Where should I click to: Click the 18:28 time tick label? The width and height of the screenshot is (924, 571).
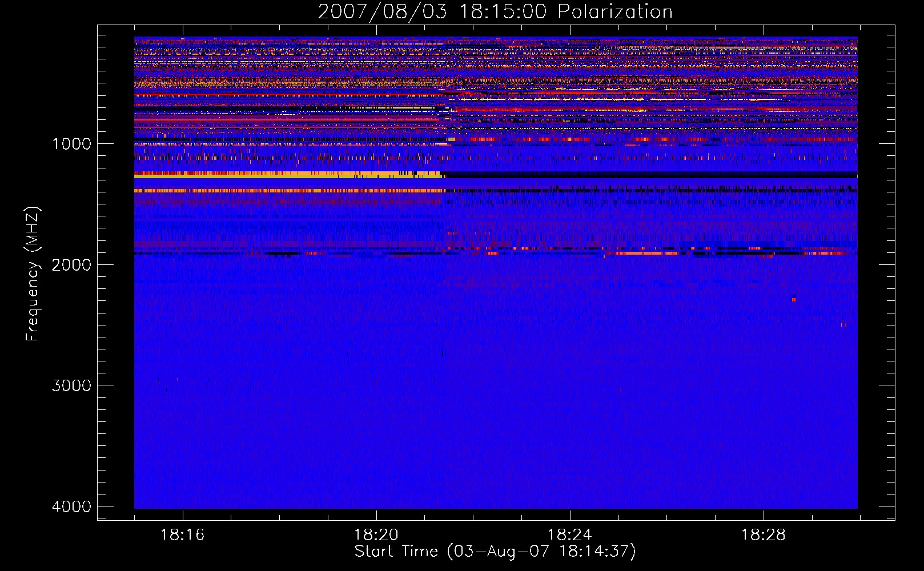tap(763, 535)
